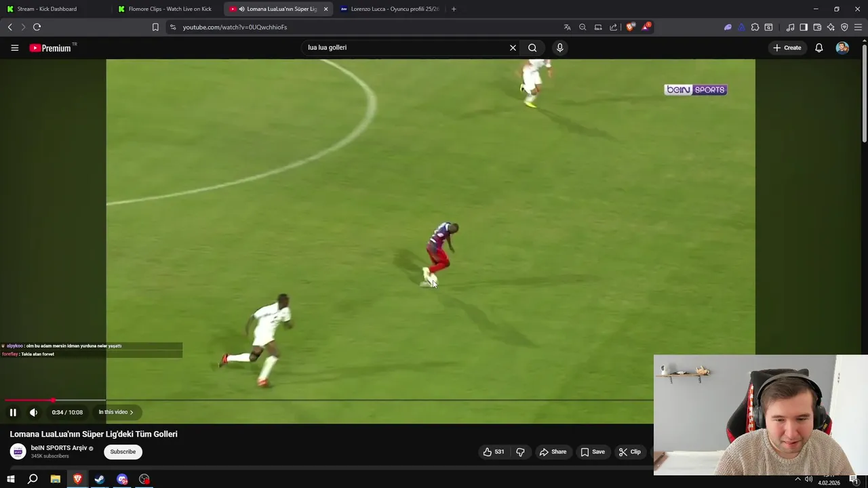This screenshot has width=868, height=488.
Task: Open Windows taskbar search
Action: point(33,479)
